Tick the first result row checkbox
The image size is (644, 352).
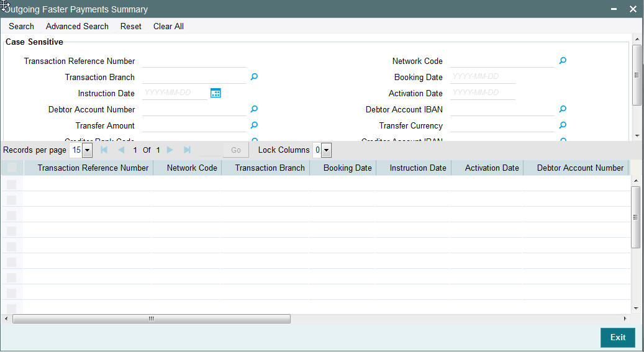coord(12,184)
